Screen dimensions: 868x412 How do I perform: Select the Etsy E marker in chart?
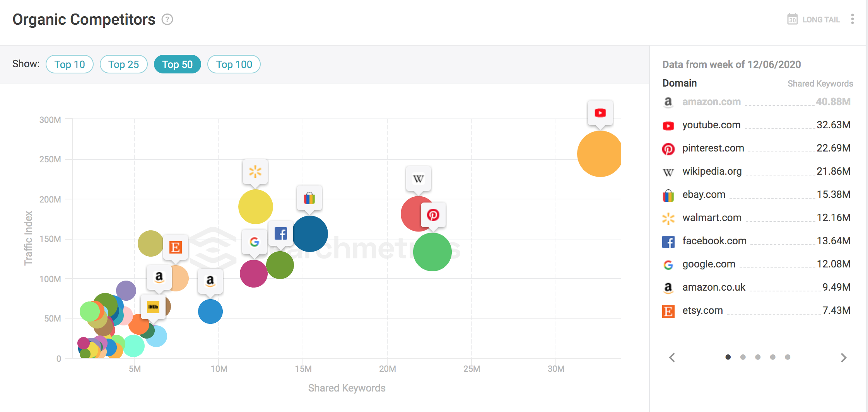point(175,247)
